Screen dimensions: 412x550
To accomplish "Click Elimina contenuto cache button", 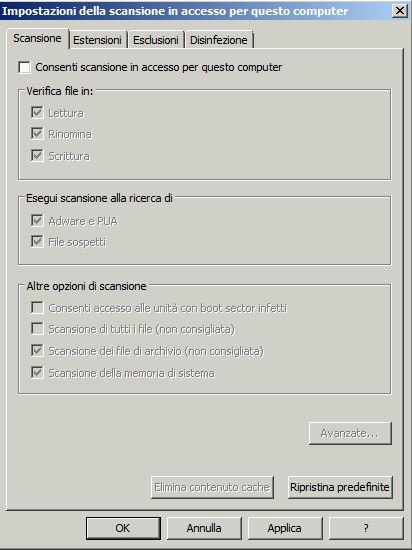I will coord(212,487).
